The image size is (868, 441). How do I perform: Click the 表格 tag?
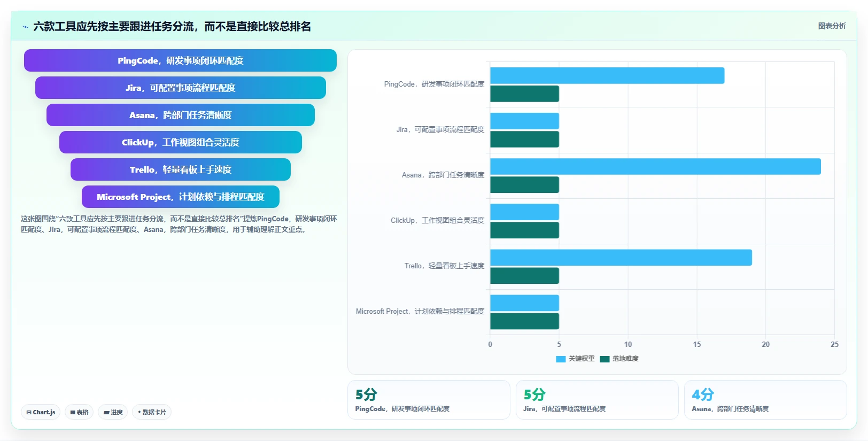[79, 412]
